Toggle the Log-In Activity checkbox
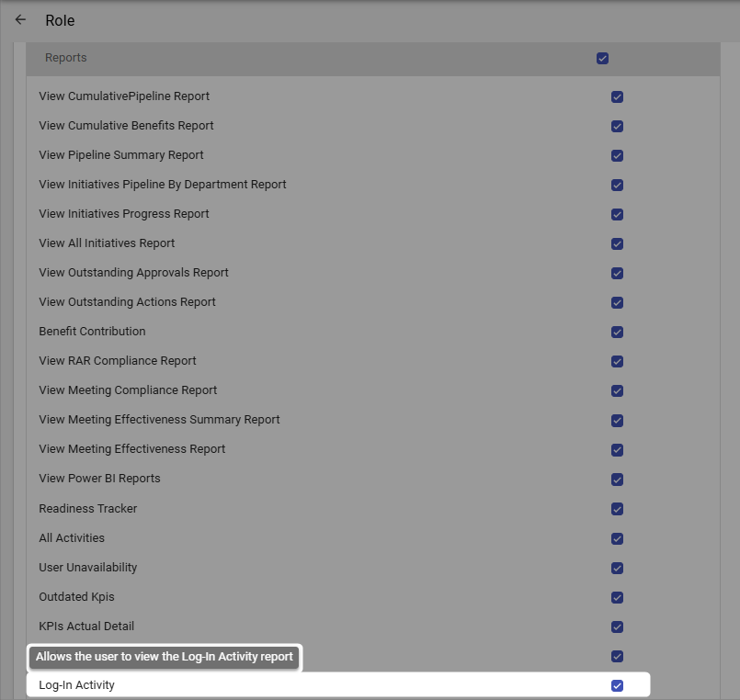740x700 pixels. pos(617,686)
